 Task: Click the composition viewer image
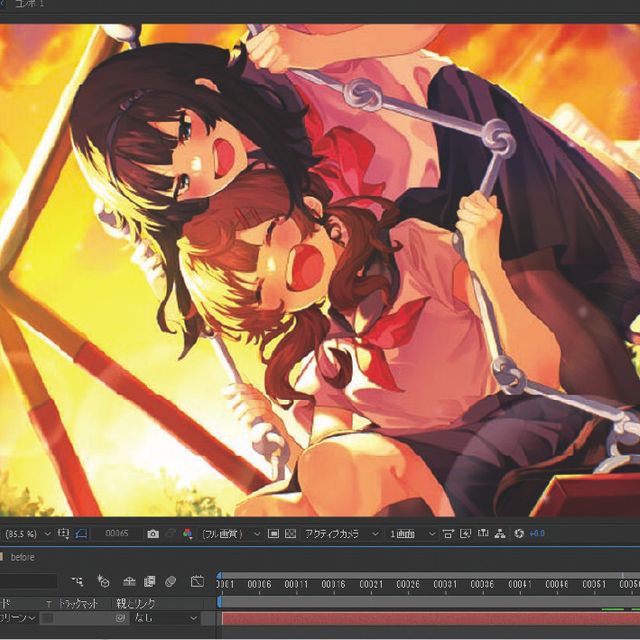coord(320,270)
